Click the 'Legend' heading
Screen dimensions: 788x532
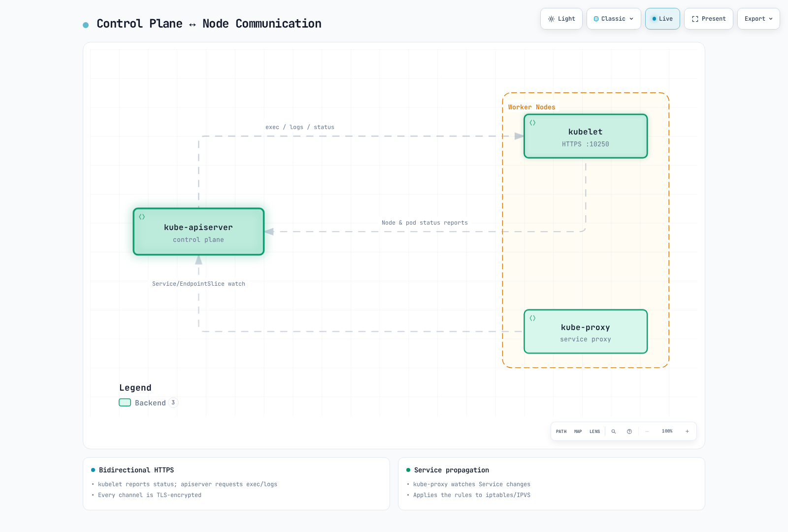(x=135, y=388)
